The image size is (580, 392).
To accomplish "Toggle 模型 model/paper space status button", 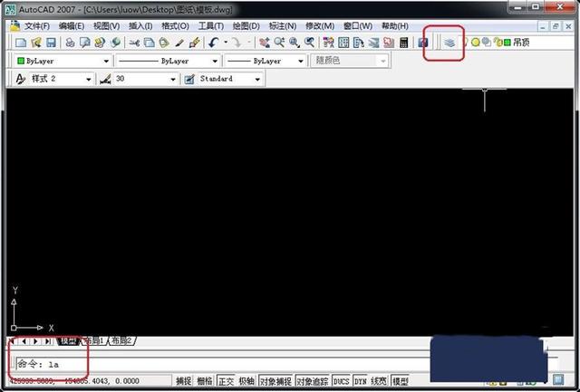I will pos(400,381).
